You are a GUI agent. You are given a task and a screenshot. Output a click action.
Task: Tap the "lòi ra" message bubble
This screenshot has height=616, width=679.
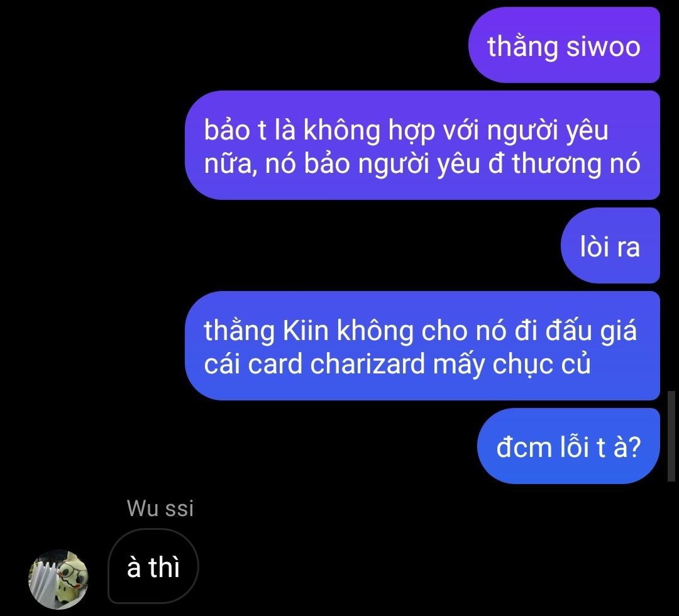pyautogui.click(x=610, y=245)
